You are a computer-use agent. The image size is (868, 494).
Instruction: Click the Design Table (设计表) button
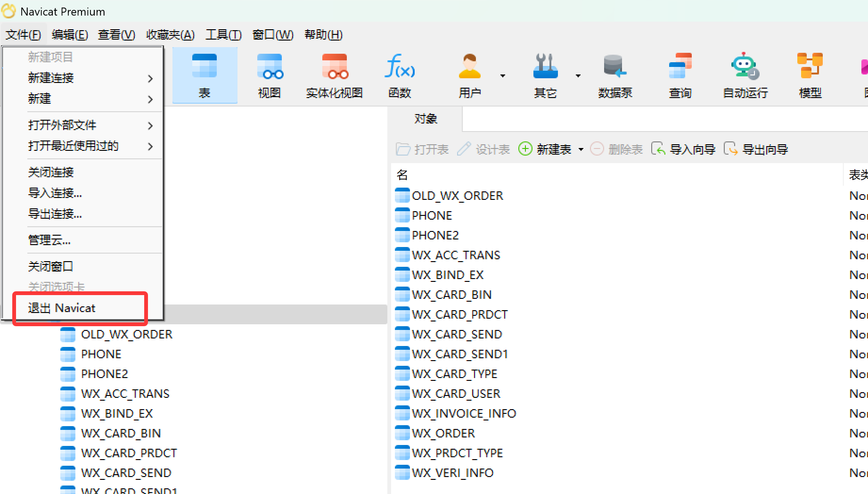pyautogui.click(x=483, y=149)
